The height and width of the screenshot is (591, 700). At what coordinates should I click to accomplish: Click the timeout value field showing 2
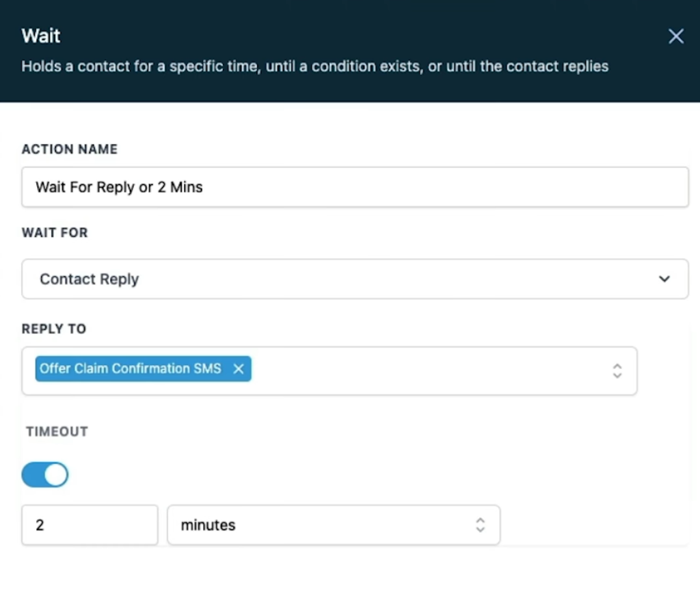[90, 525]
